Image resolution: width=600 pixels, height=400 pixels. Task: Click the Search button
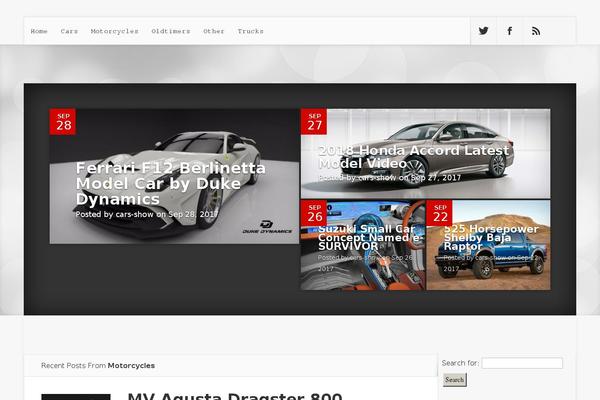click(x=455, y=380)
